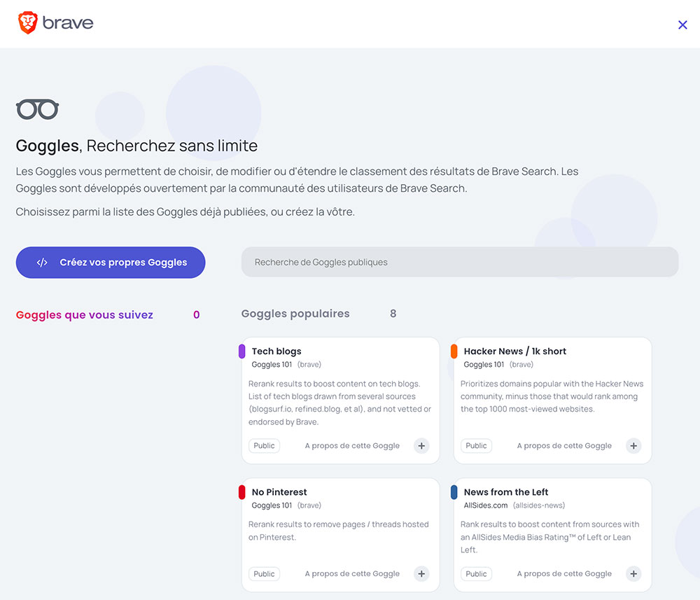
Task: Click blue marker of News from the Left
Action: point(454,492)
